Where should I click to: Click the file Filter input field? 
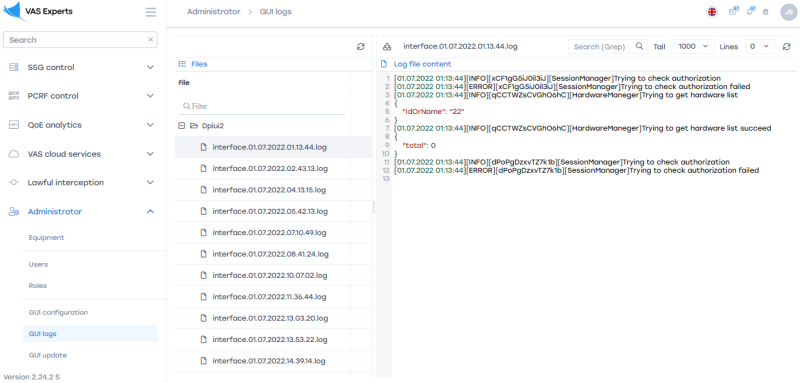[x=262, y=106]
